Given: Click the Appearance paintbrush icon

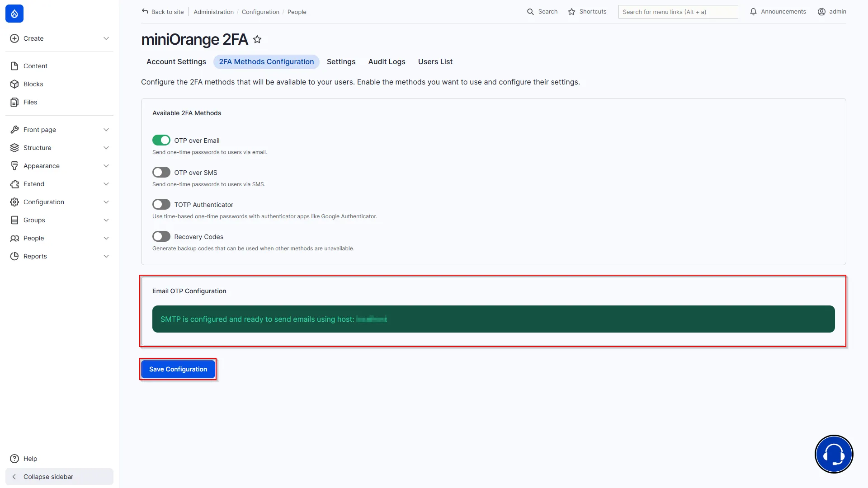Looking at the screenshot, I should coord(14,166).
